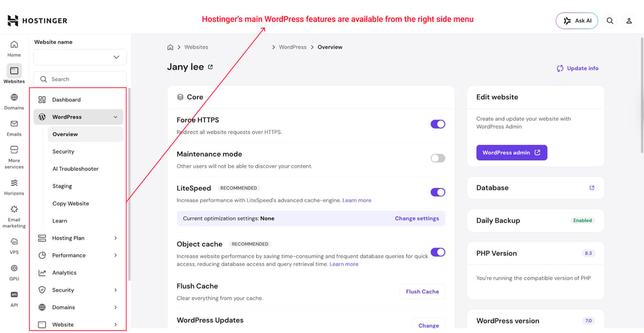This screenshot has height=333, width=644.
Task: Open the user profile icon
Action: (629, 21)
